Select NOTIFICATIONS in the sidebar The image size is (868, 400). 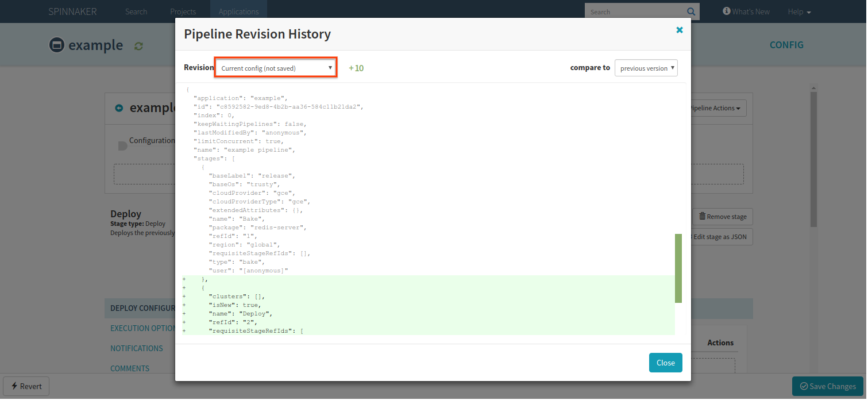coord(136,348)
